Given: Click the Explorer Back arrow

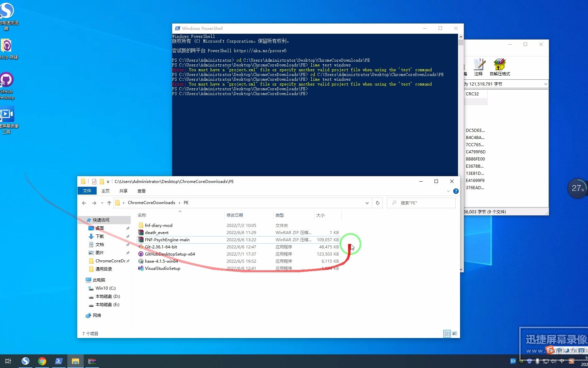Looking at the screenshot, I should pyautogui.click(x=84, y=203).
